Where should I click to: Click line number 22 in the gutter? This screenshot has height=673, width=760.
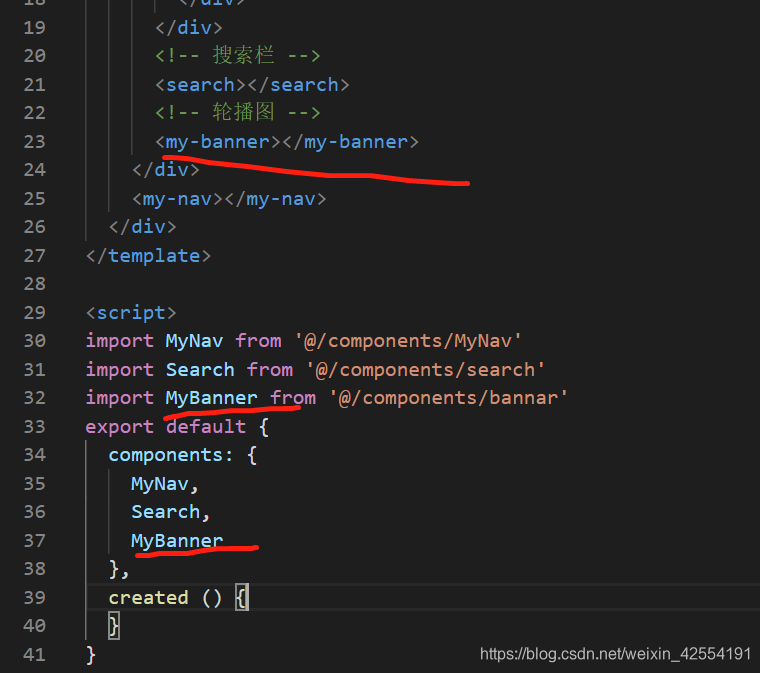[x=34, y=113]
